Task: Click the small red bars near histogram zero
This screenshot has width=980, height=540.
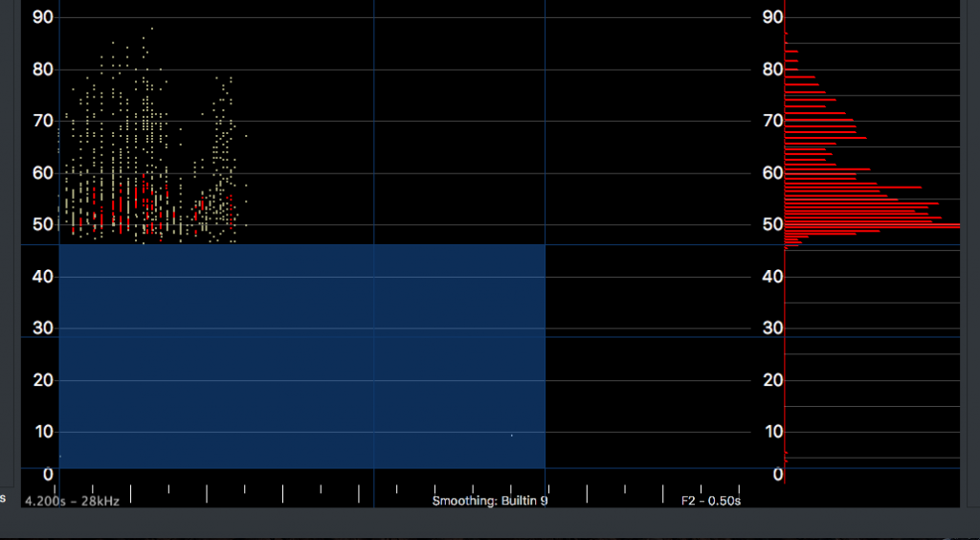Action: [787, 457]
